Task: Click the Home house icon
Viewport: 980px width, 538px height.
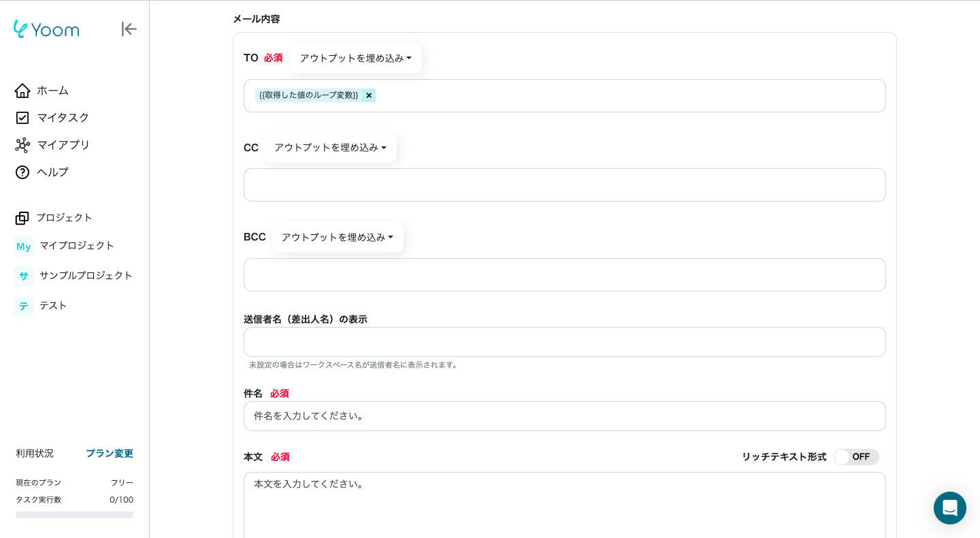Action: click(x=22, y=91)
